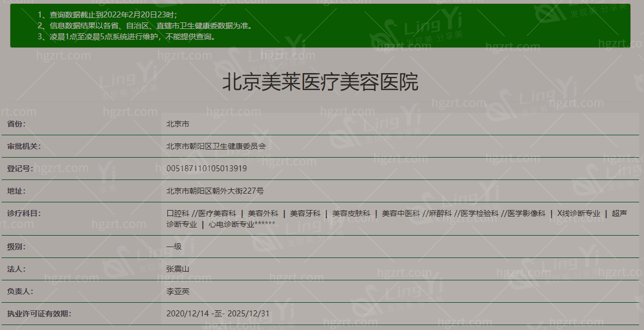This screenshot has width=644, height=330.
Task: Click the hospital title 北京美莱医疗美容医院
Action: pos(320,82)
